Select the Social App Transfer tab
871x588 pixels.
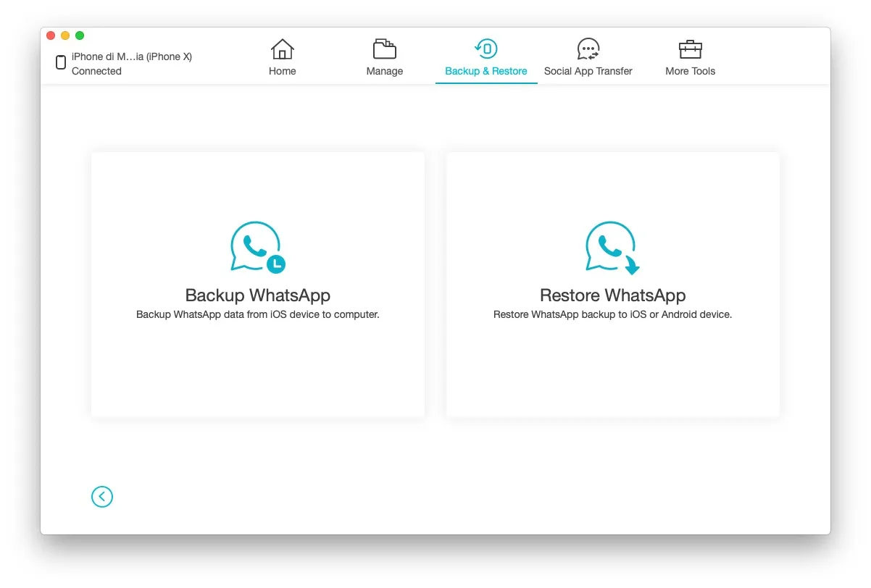tap(588, 71)
